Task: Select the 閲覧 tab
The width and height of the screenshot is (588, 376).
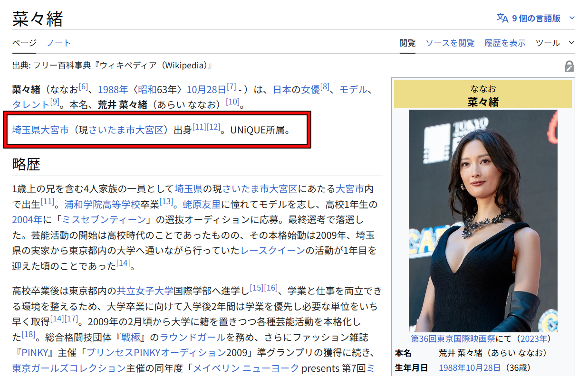Action: tap(407, 43)
